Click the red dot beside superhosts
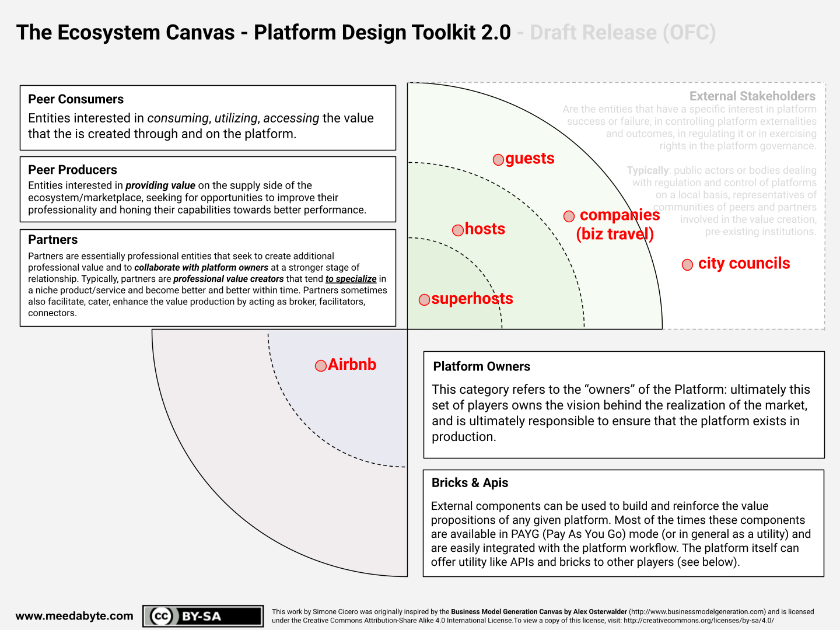840x630 pixels. (x=425, y=300)
